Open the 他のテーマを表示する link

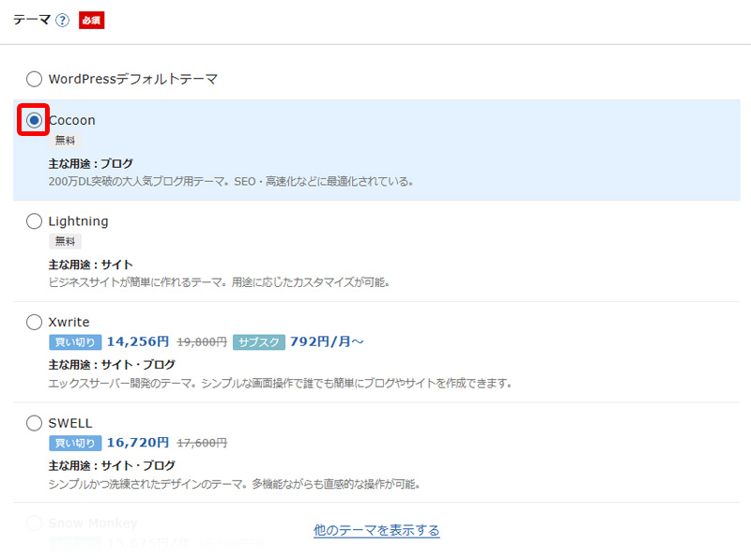[376, 531]
